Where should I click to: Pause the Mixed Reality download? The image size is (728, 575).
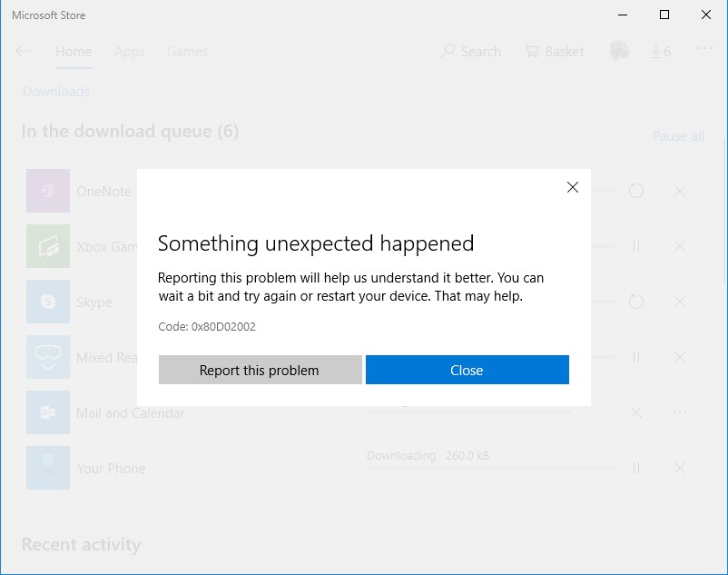coord(636,357)
